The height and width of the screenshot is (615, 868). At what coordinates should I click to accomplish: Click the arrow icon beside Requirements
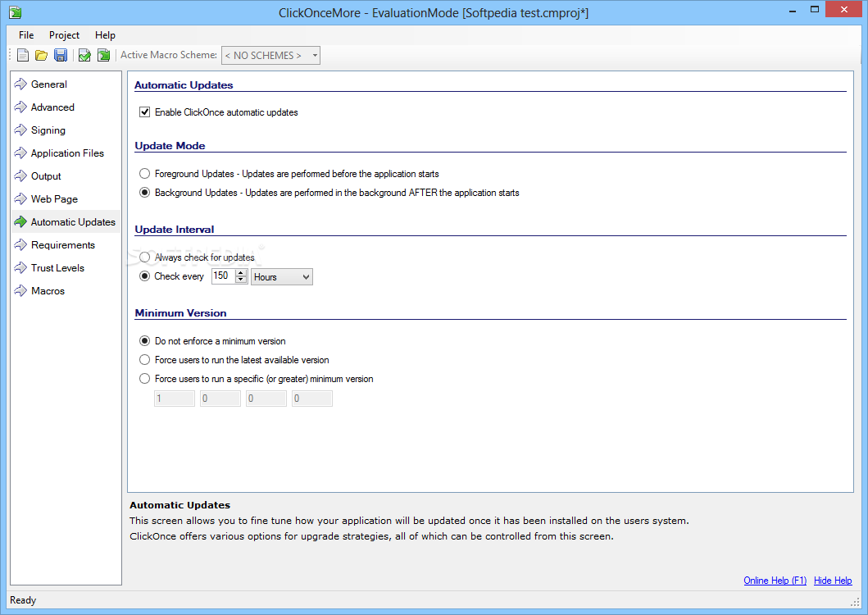pyautogui.click(x=20, y=245)
